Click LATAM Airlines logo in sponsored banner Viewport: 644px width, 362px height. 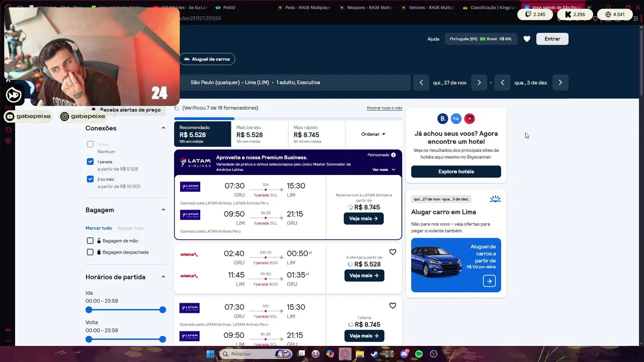click(x=195, y=162)
